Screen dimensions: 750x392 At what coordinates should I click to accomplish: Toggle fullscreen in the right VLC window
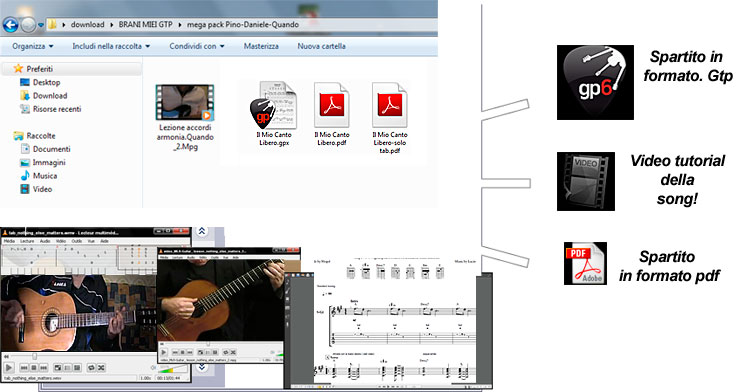(200, 352)
